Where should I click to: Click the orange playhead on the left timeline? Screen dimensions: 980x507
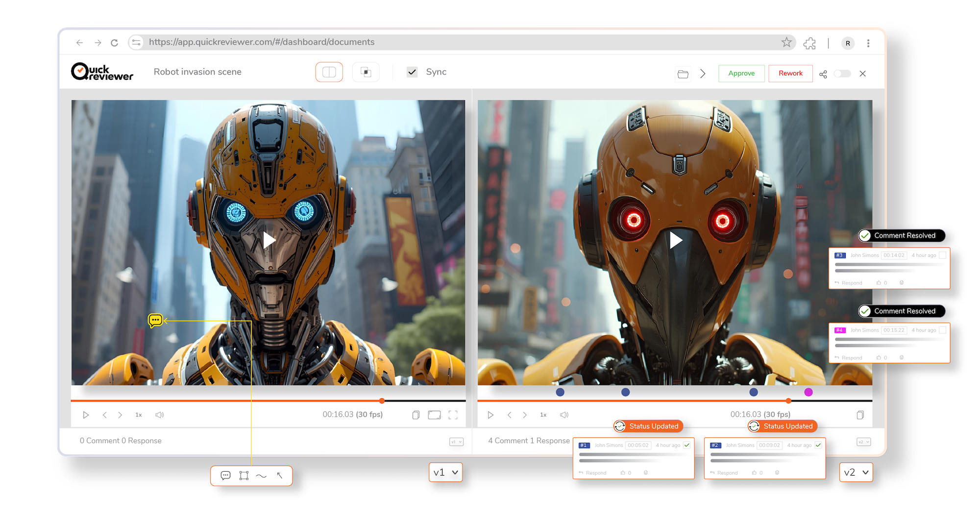click(x=383, y=401)
